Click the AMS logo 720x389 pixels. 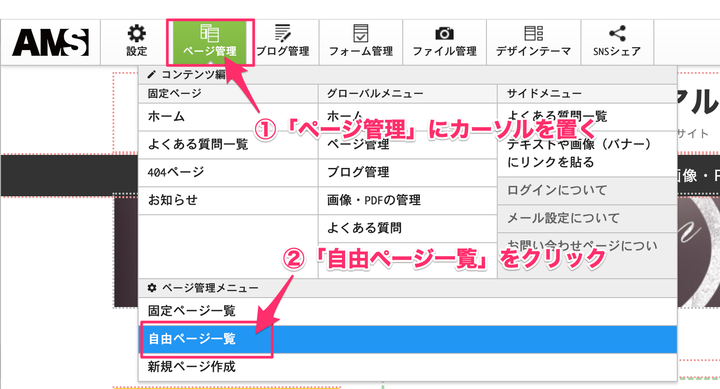pyautogui.click(x=51, y=42)
